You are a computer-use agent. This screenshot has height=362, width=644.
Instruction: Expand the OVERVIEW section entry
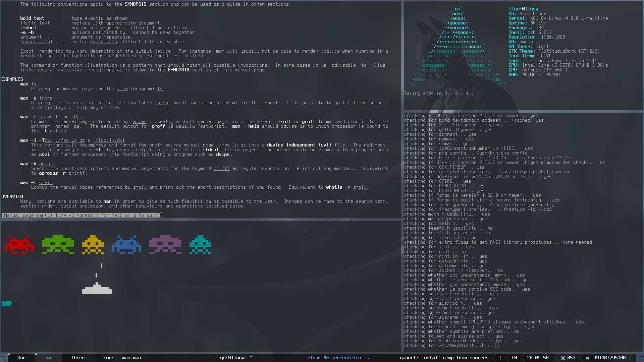coord(12,196)
